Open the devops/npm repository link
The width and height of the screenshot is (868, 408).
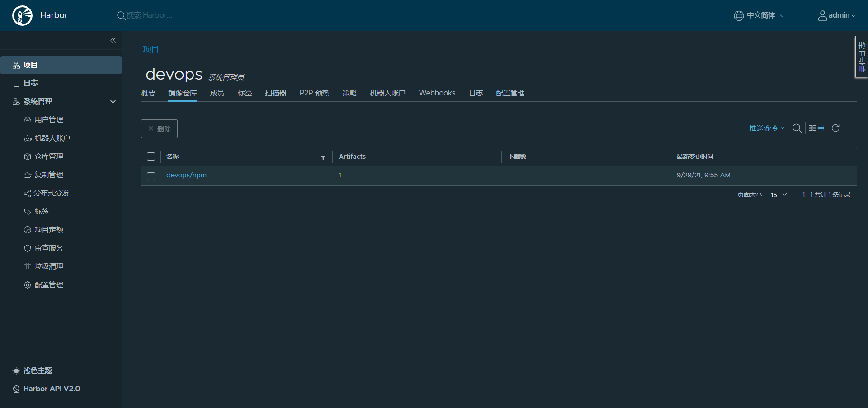(186, 176)
